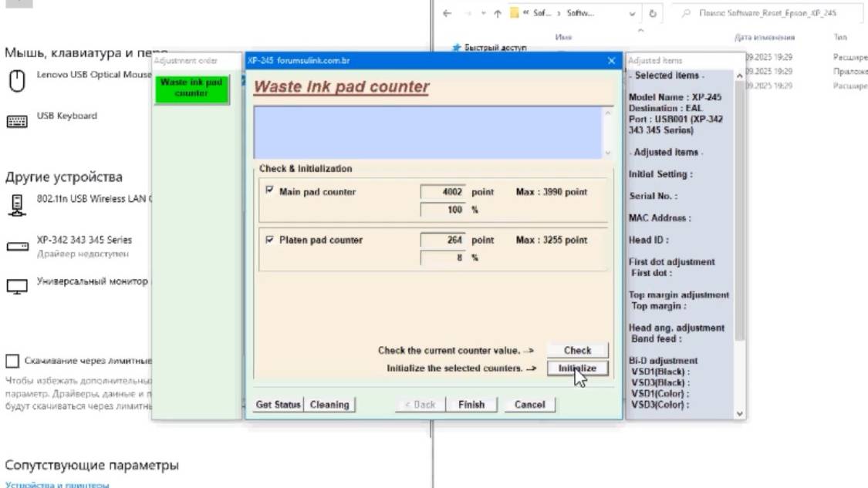Viewport: 868px width, 488px height.
Task: Click the 'Model Name : XP-245' text
Action: tap(675, 97)
